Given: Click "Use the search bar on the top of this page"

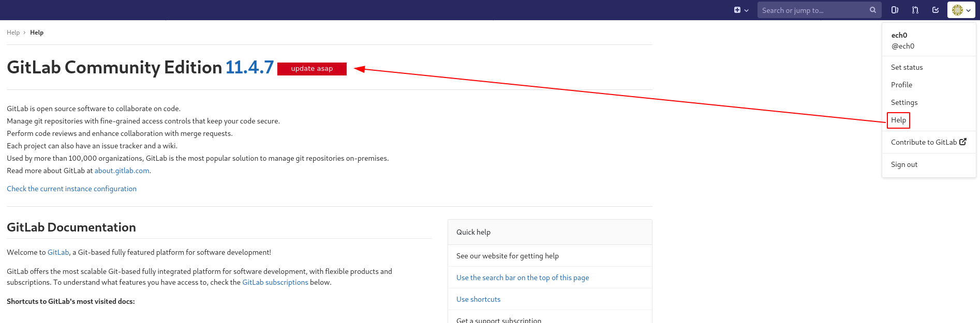Looking at the screenshot, I should click(x=523, y=278).
